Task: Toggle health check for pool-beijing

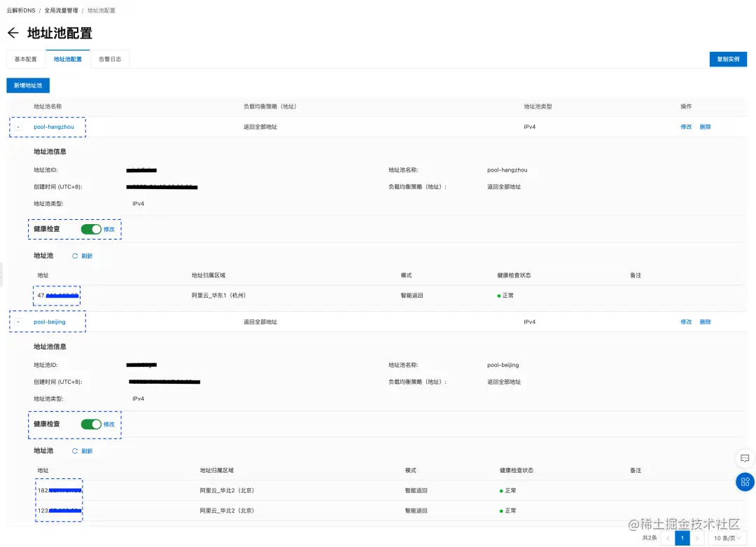Action: [x=90, y=424]
